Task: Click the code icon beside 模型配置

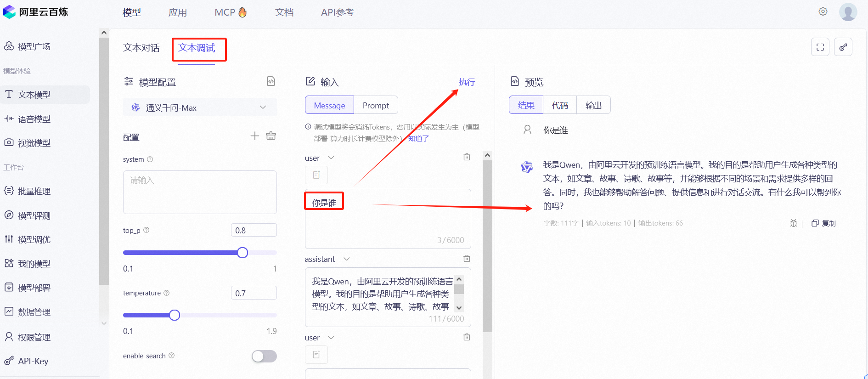Action: point(271,81)
